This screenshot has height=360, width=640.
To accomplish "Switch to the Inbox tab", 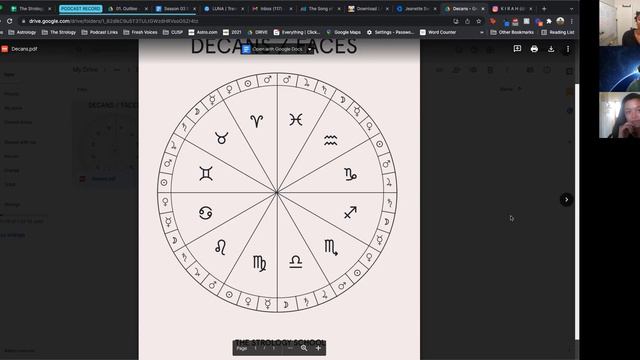I will coord(271,9).
